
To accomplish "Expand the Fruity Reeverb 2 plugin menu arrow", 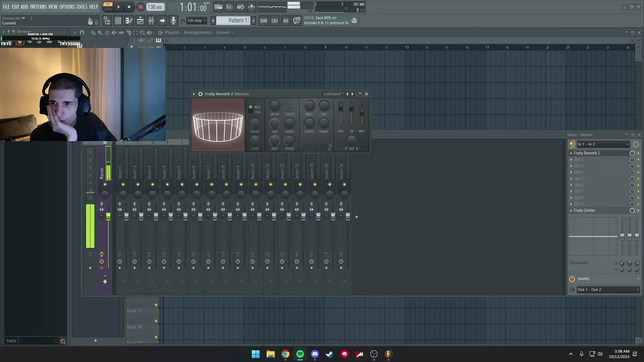I will [194, 94].
